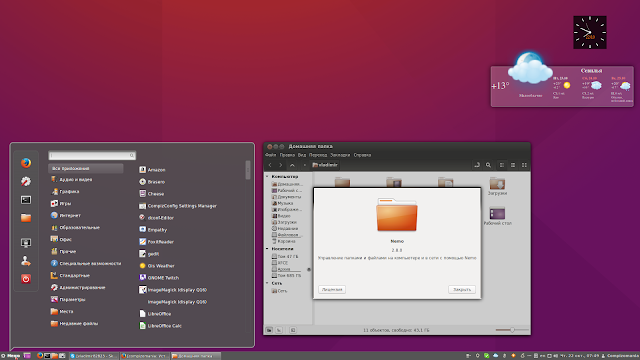Click the Forward arrow in Nemo toolbar

(x=280, y=165)
